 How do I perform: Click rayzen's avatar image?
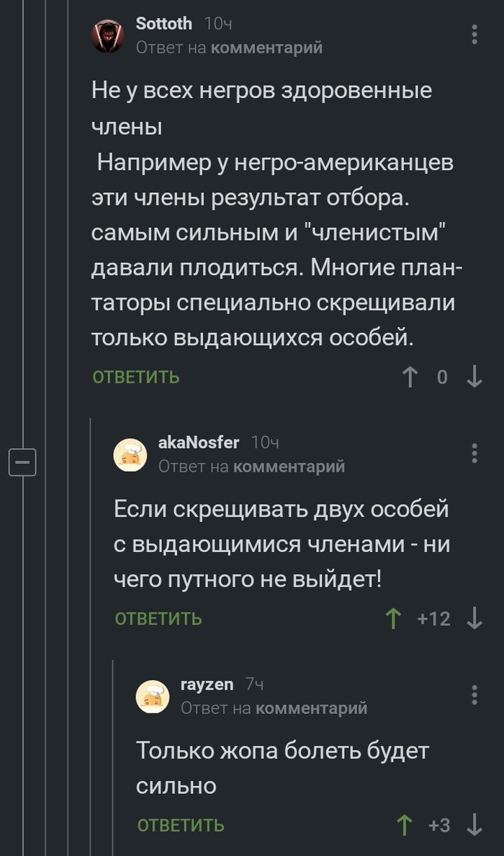(x=152, y=696)
